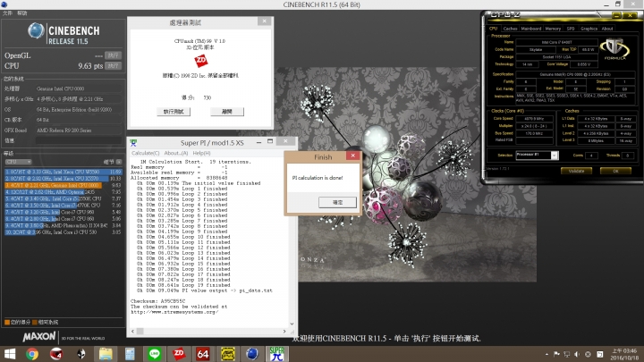This screenshot has height=362, width=644.
Task: Show hidden system tray icons arrow
Action: click(x=547, y=354)
